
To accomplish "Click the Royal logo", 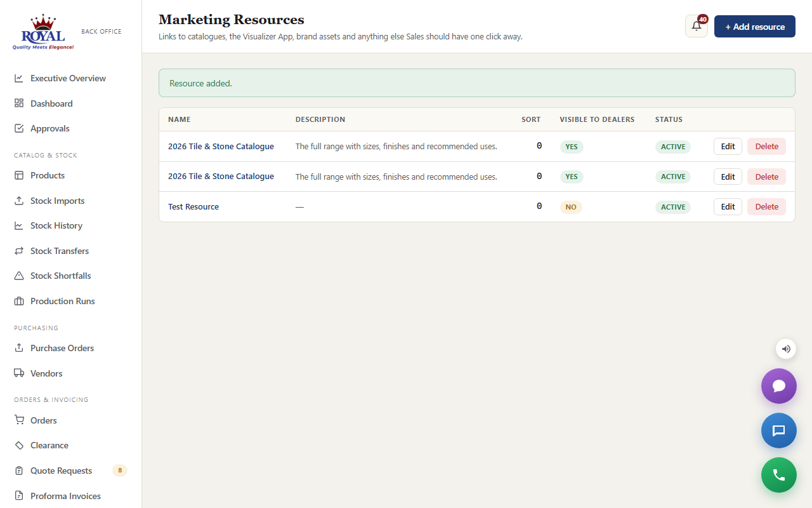I will point(43,32).
